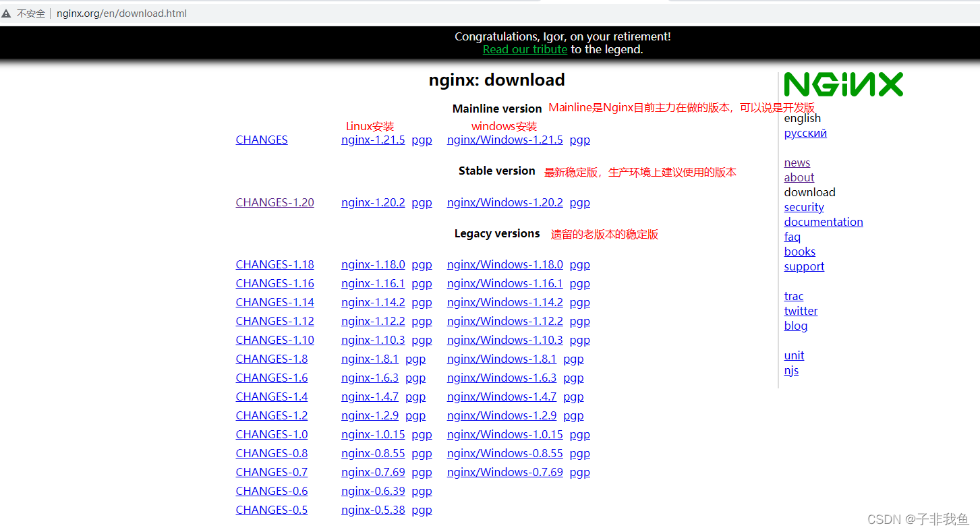The width and height of the screenshot is (980, 532).
Task: Open the pgp link beside nginx/Windows-1.21.5
Action: pos(579,140)
